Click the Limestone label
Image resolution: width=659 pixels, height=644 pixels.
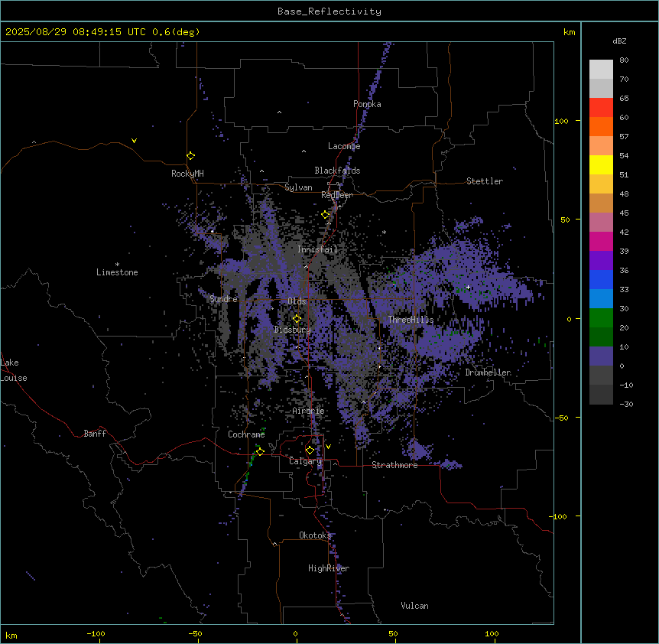pyautogui.click(x=117, y=272)
